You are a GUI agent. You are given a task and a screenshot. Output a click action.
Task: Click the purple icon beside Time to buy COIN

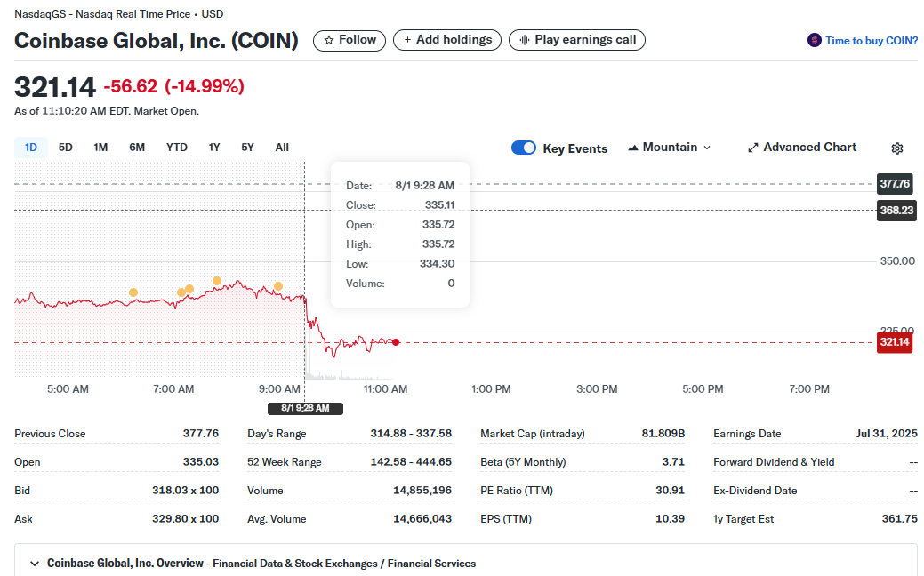click(x=815, y=41)
